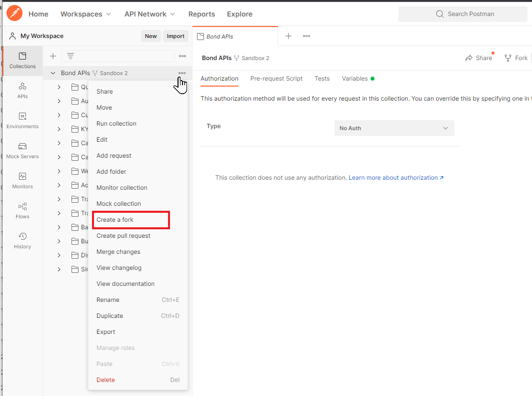
Task: Click the filter icon in collections search
Action: coord(70,56)
